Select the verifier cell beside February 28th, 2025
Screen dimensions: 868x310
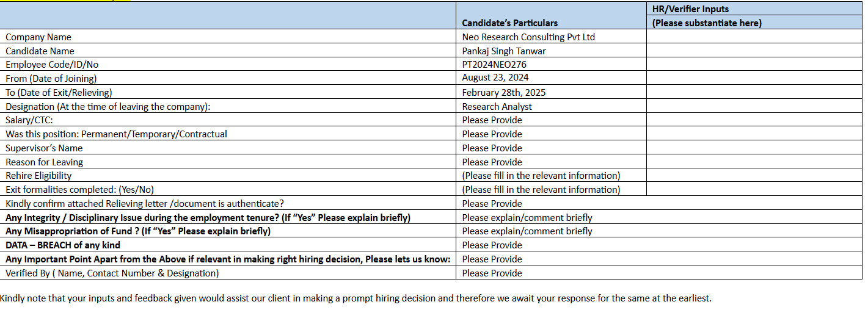(754, 93)
